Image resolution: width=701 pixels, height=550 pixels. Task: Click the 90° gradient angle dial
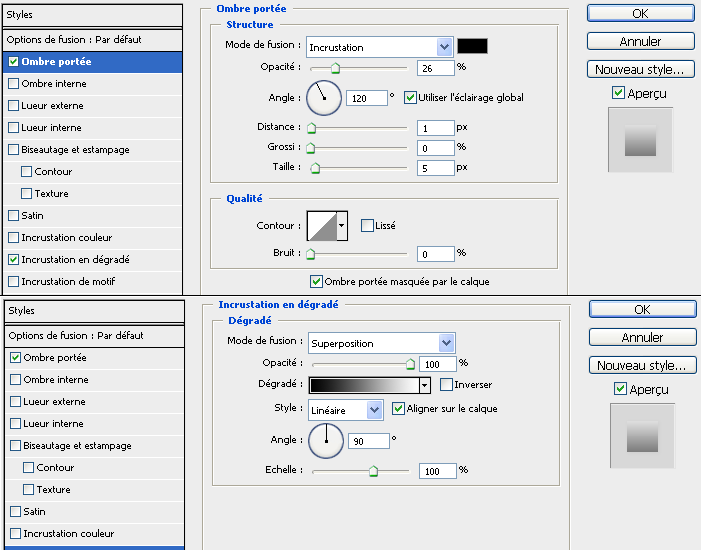[x=326, y=440]
